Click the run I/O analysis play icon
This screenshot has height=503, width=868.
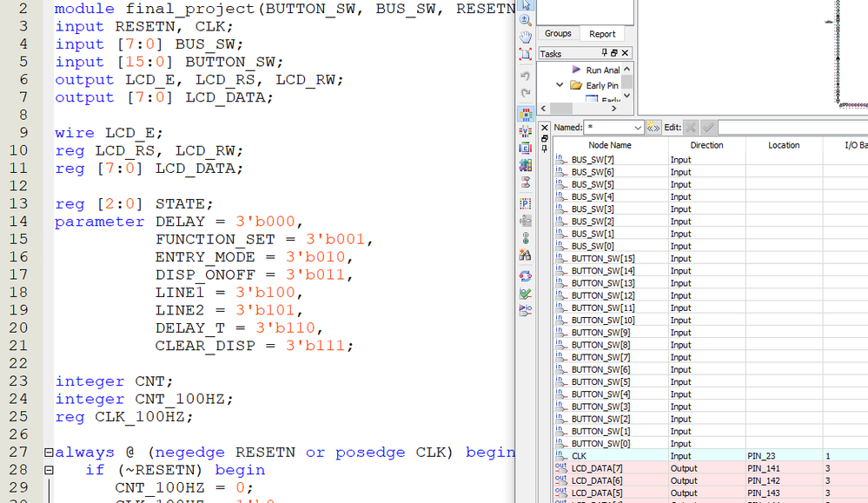526,310
